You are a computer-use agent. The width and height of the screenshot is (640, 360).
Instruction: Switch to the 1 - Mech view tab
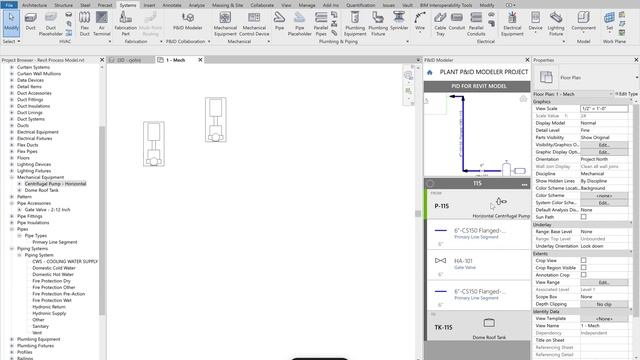pos(176,60)
